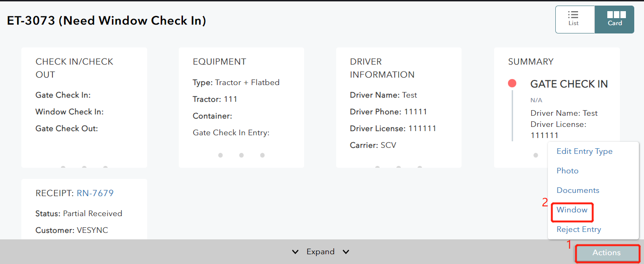Click the pagination dot in Summary card
The height and width of the screenshot is (264, 644).
(x=536, y=155)
